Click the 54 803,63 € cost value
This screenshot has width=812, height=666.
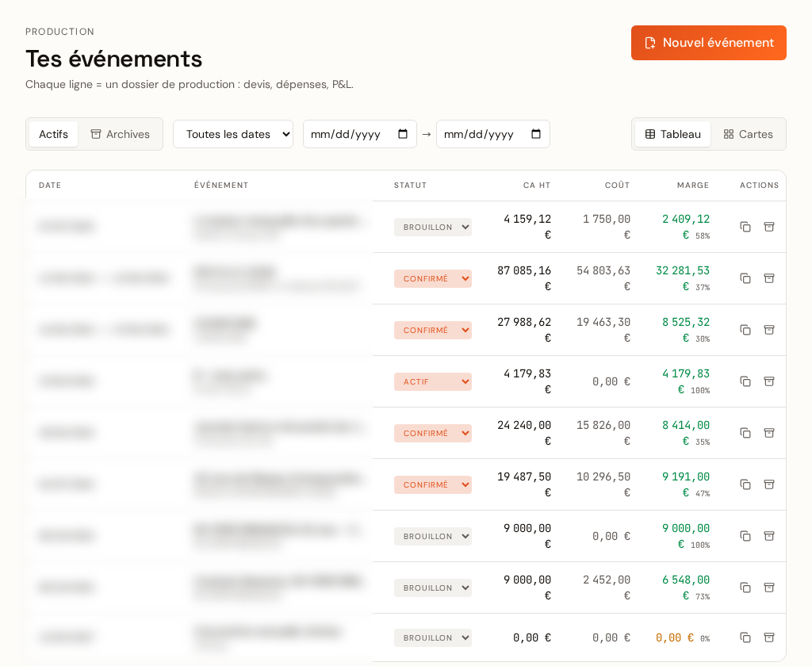tap(603, 278)
